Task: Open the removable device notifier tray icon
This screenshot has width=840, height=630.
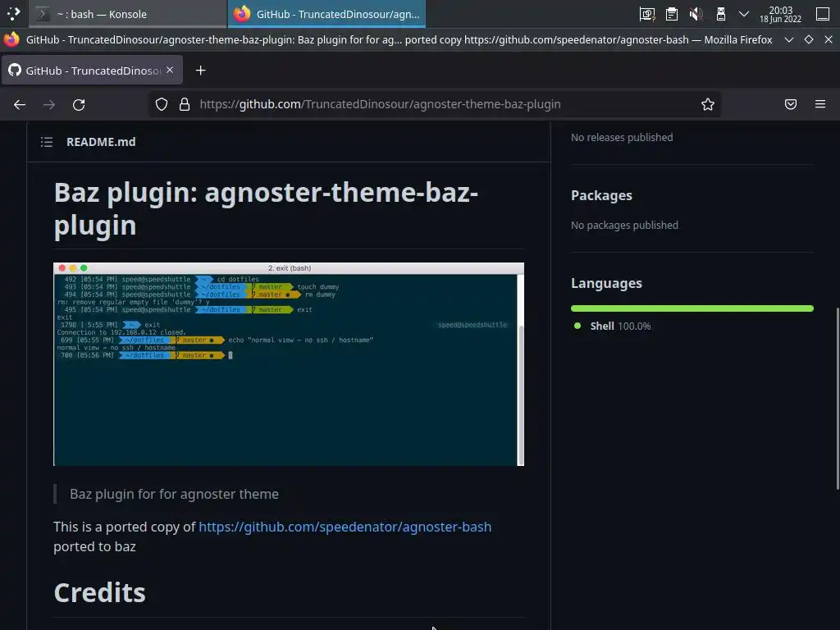Action: (x=720, y=14)
